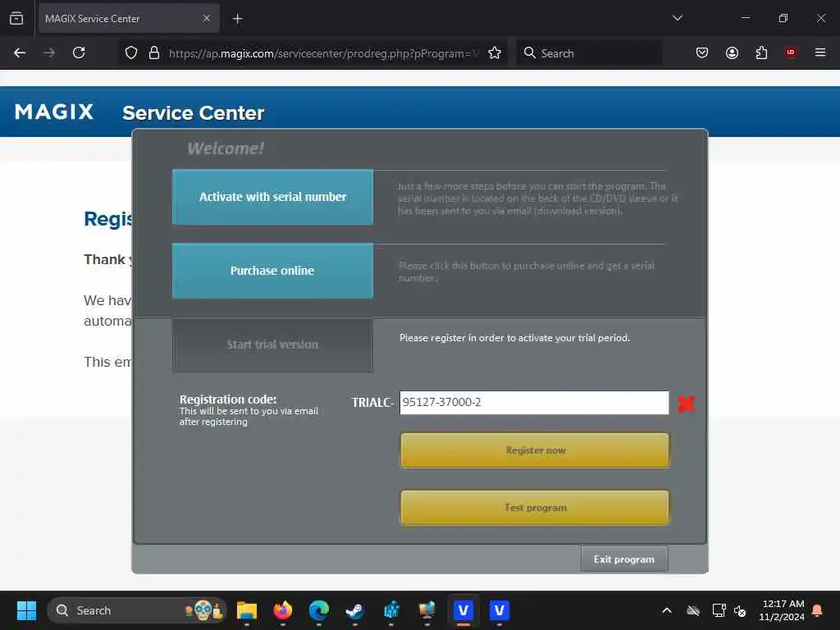Click the Register now button
Screen dimensions: 840x630
coord(535,450)
